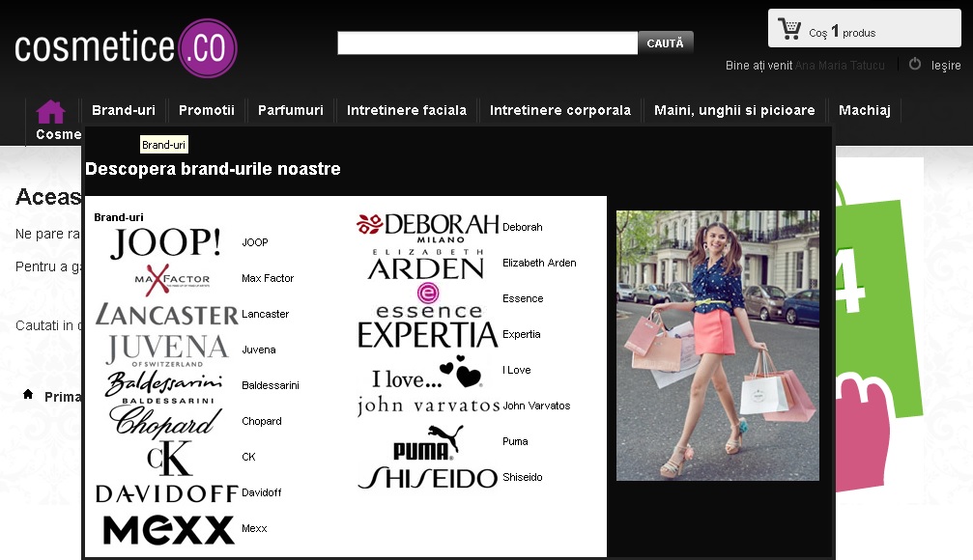Select the Juvena brand logo

point(167,350)
